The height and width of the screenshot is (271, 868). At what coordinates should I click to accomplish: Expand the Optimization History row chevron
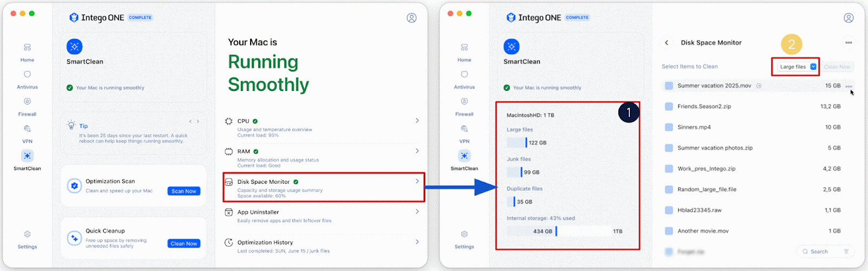[417, 242]
